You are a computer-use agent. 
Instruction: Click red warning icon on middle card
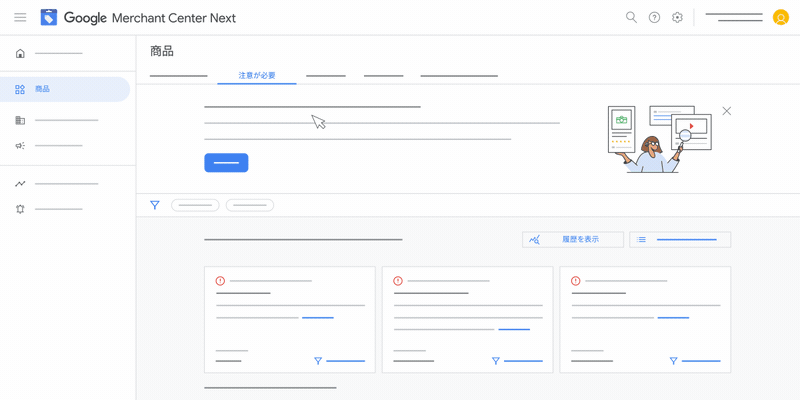click(x=398, y=281)
